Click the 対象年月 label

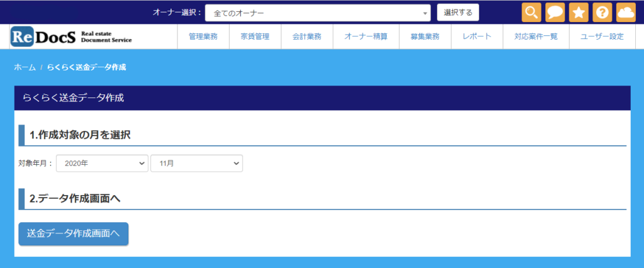(36, 163)
